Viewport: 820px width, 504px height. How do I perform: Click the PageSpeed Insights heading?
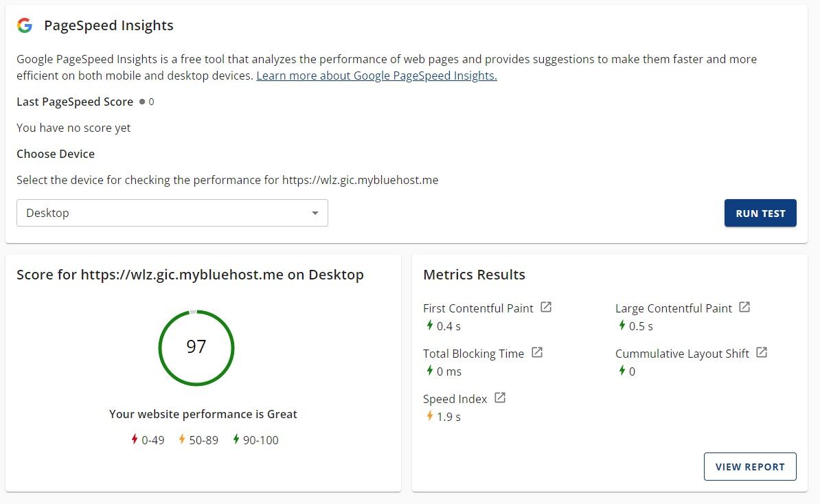coord(109,25)
